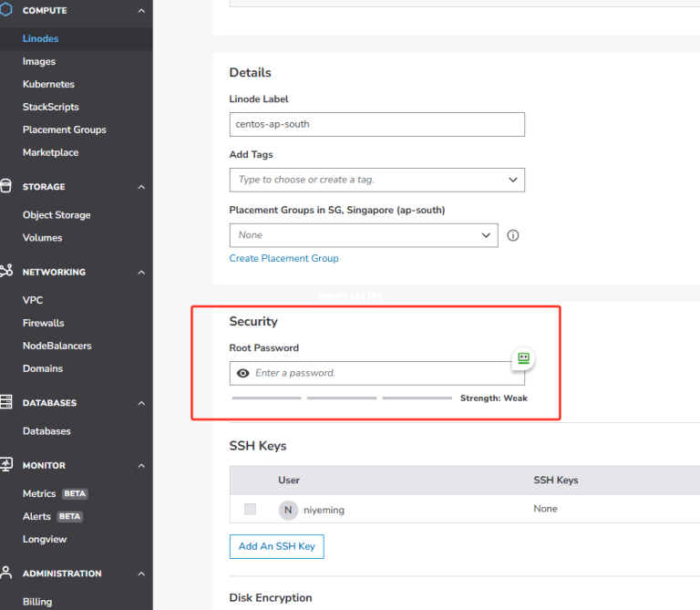Click the Create Placement Group link
The image size is (700, 610).
(283, 258)
